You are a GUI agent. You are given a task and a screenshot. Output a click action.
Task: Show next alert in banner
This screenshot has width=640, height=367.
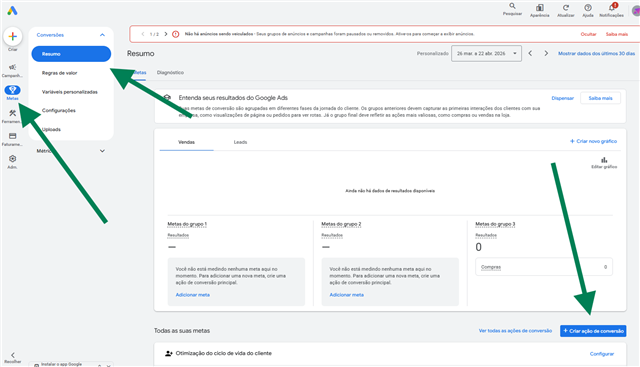pos(166,34)
